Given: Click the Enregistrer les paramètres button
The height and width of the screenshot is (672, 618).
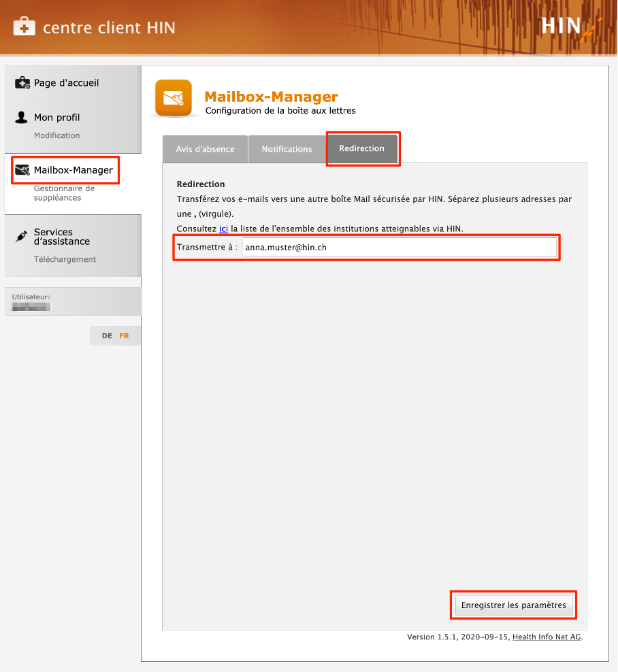Looking at the screenshot, I should coord(513,604).
